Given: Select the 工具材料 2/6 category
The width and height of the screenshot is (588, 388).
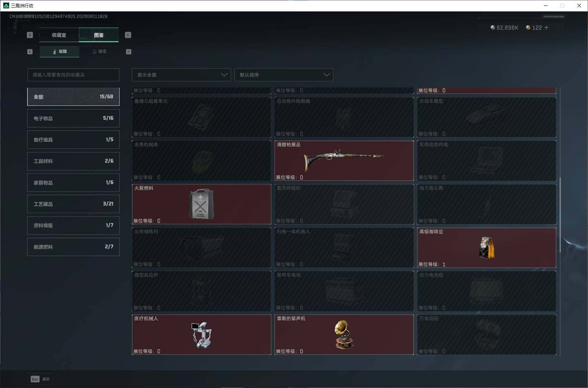Looking at the screenshot, I should pyautogui.click(x=73, y=161).
